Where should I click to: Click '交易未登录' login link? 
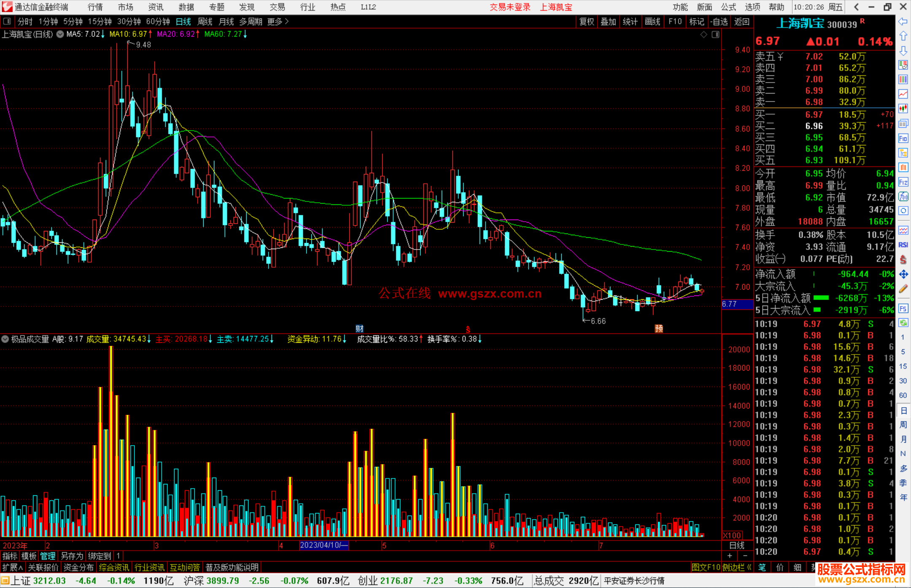point(510,7)
